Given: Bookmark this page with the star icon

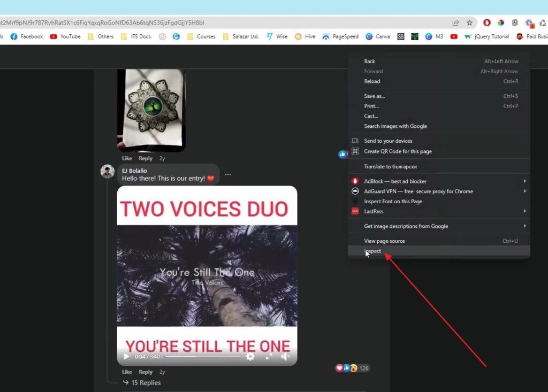Looking at the screenshot, I should (469, 22).
